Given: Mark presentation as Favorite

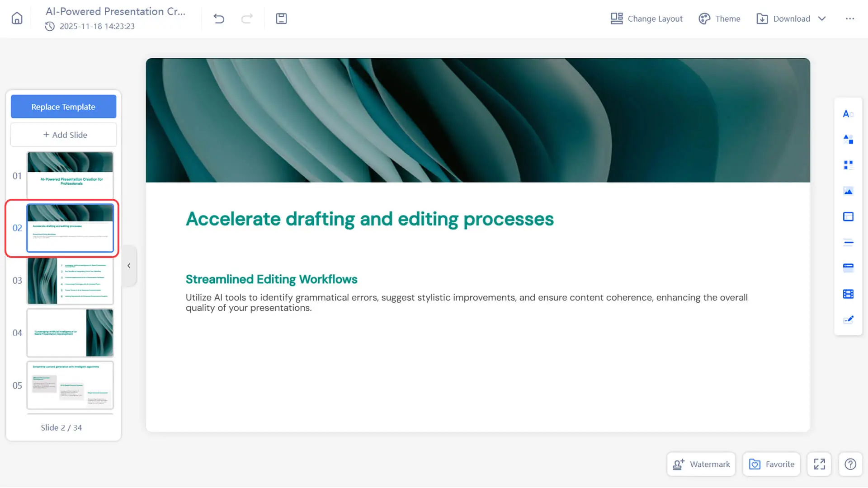Looking at the screenshot, I should pos(771,464).
